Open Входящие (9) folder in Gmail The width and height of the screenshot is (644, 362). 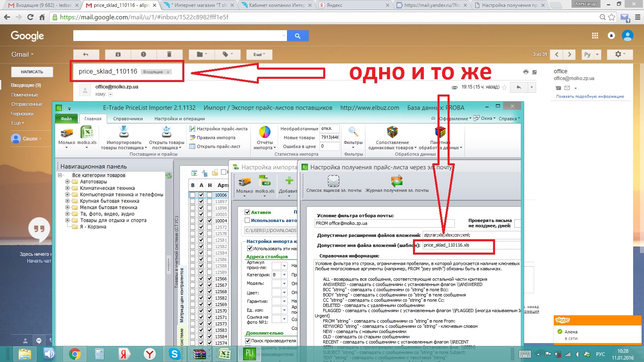pos(26,85)
